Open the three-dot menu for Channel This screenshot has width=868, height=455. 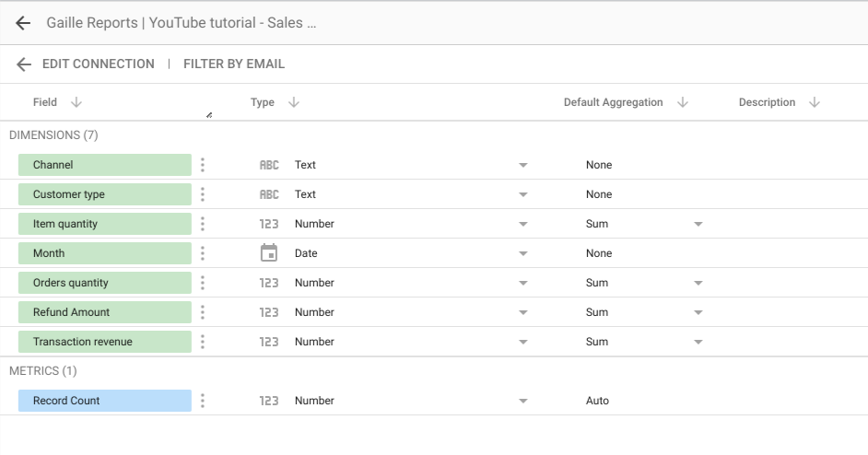203,165
